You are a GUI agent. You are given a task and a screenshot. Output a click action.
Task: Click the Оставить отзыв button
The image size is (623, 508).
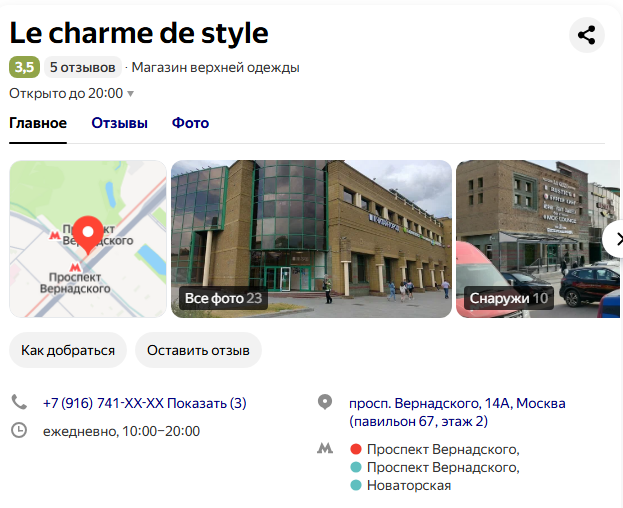pos(198,350)
